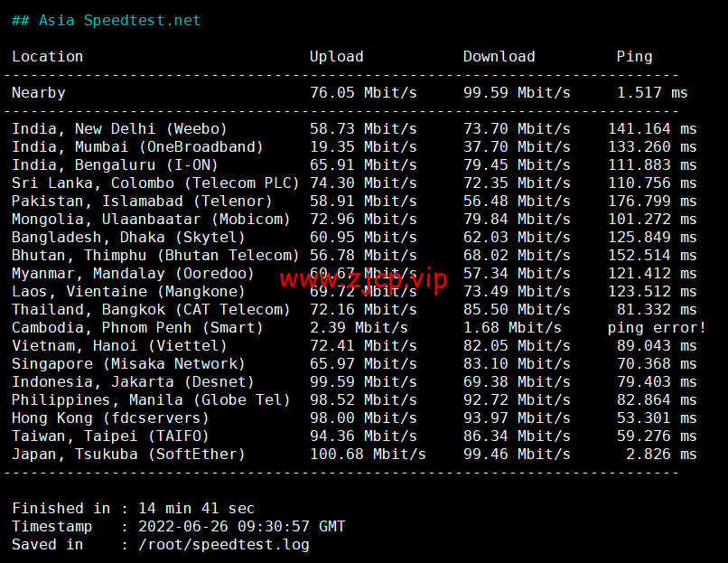Click New Delhi ping value 141.164 ms
Screen dimensions: 728x563
click(x=652, y=128)
